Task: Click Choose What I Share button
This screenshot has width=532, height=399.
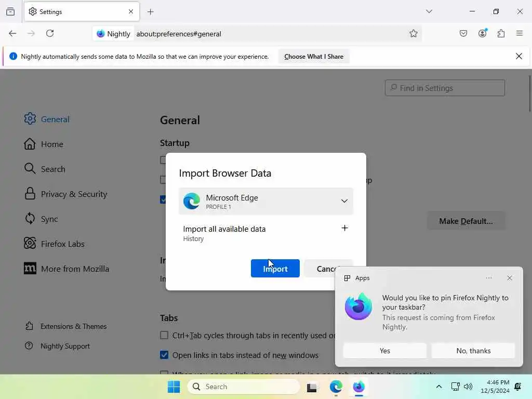Action: [x=314, y=57]
